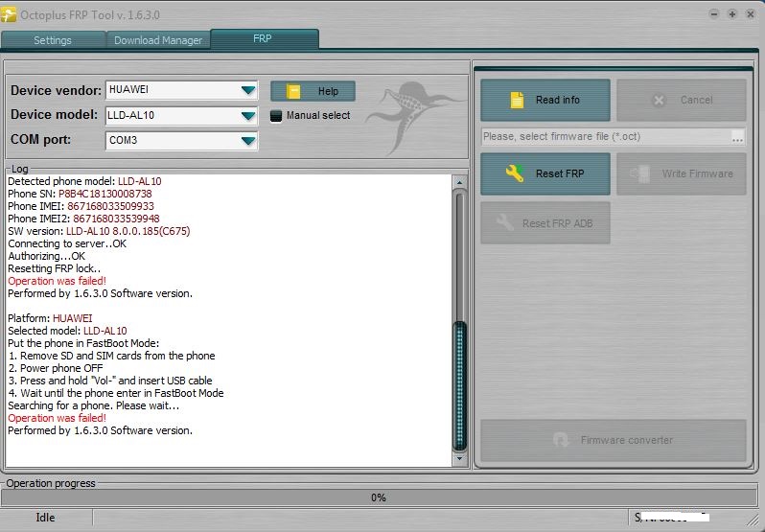765x532 pixels.
Task: Click the 'Put the phone in FastBoot Mode:' line
Action: point(83,343)
